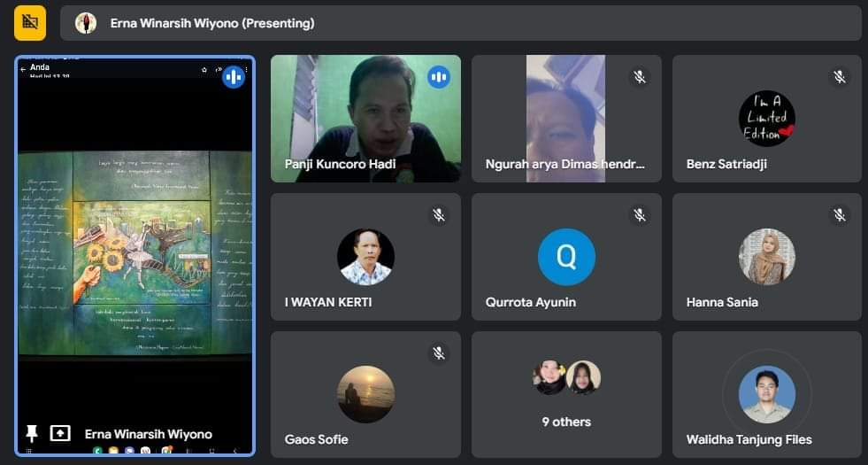Click muted mic icon on Ngurah arya tile
Image resolution: width=868 pixels, height=465 pixels.
click(x=639, y=77)
